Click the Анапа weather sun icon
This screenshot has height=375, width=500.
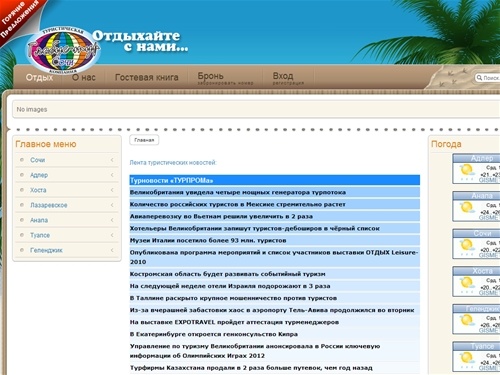coord(467,208)
